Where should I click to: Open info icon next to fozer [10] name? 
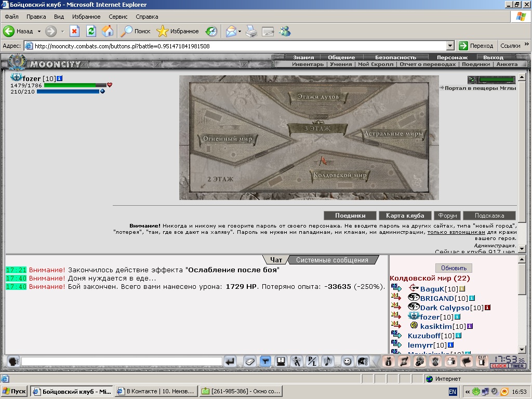point(59,78)
